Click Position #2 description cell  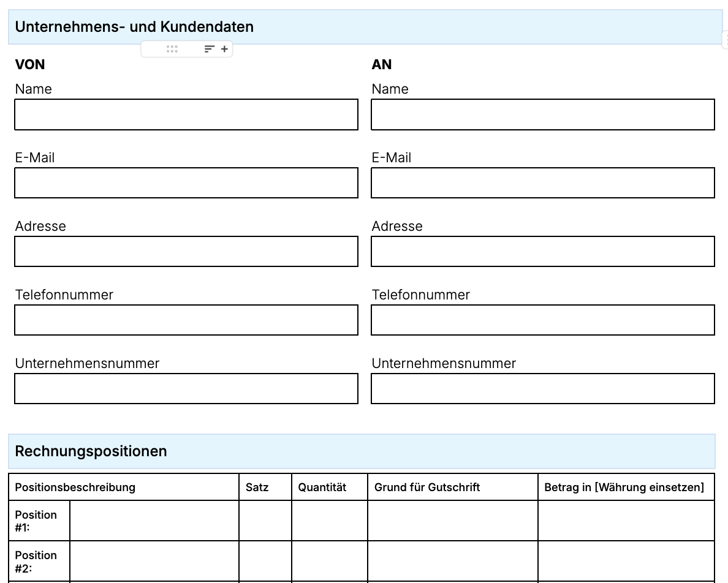point(154,562)
